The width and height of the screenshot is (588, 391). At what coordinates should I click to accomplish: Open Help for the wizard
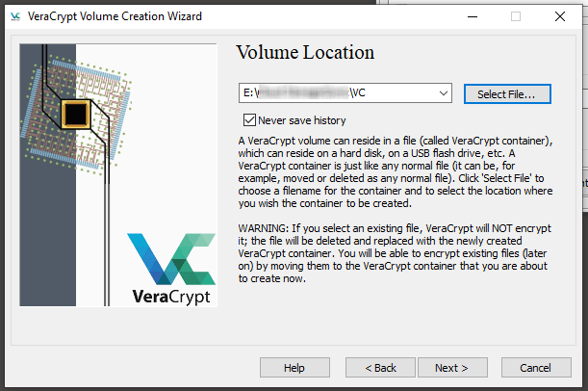click(x=294, y=368)
